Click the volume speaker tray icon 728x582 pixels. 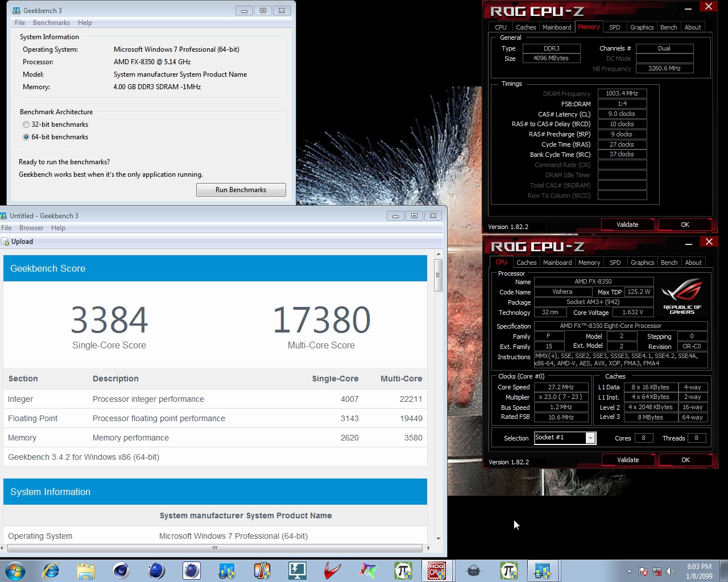[x=671, y=571]
